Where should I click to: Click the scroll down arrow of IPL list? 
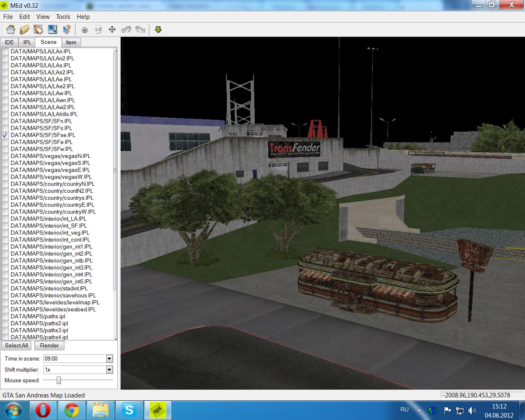(115, 339)
